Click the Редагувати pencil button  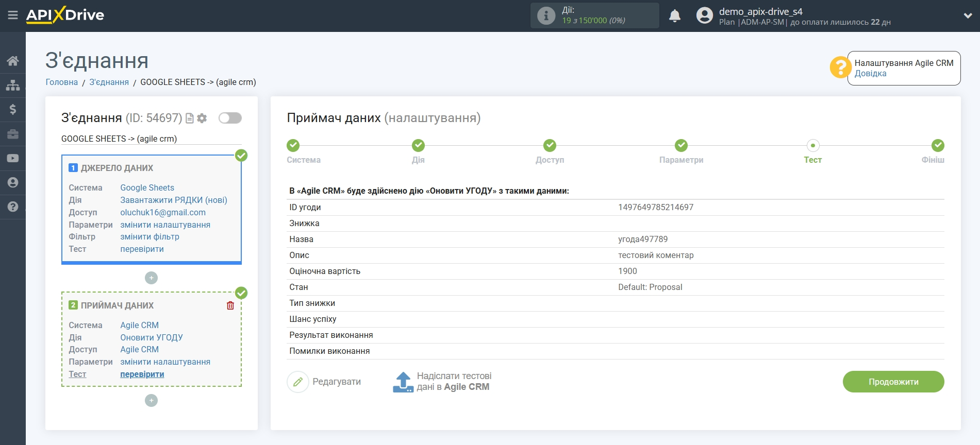[324, 382]
